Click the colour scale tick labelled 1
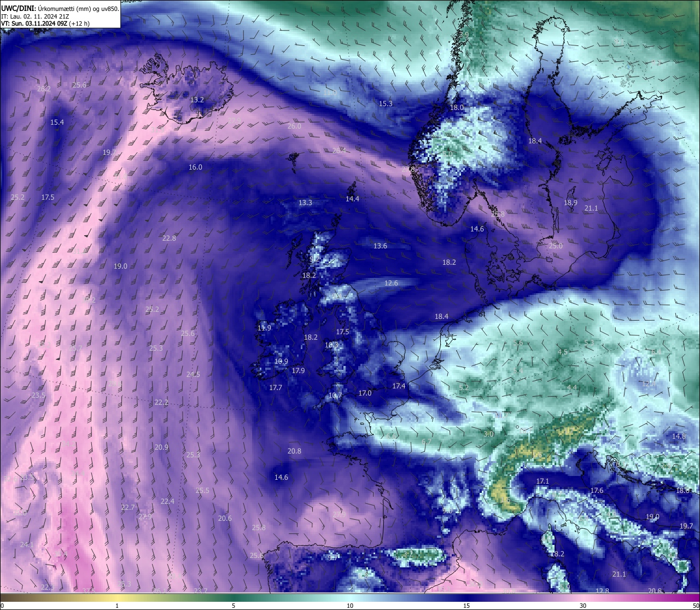 pyautogui.click(x=117, y=606)
